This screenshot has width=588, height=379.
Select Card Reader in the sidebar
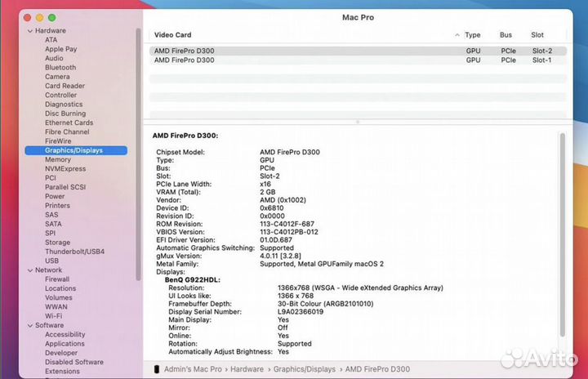[x=65, y=86]
